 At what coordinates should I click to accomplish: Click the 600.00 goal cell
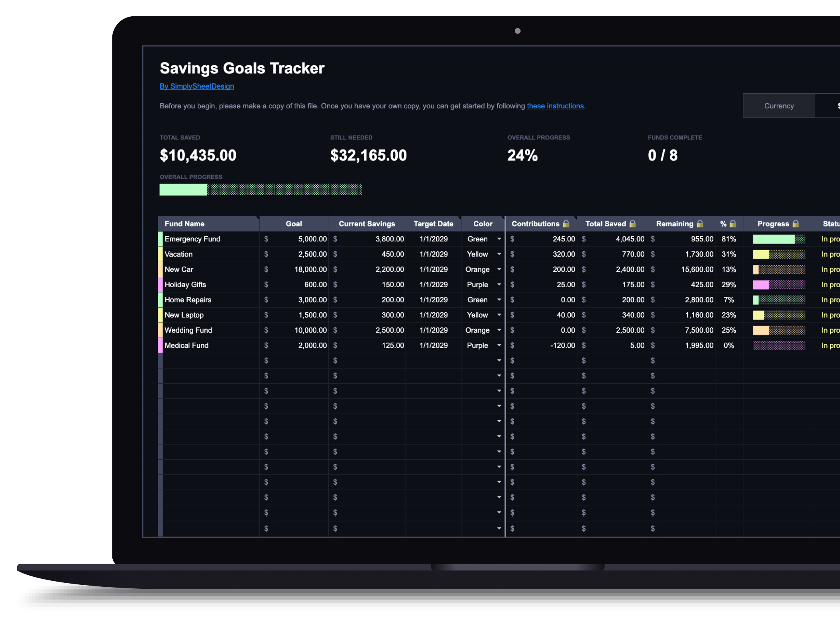[294, 284]
